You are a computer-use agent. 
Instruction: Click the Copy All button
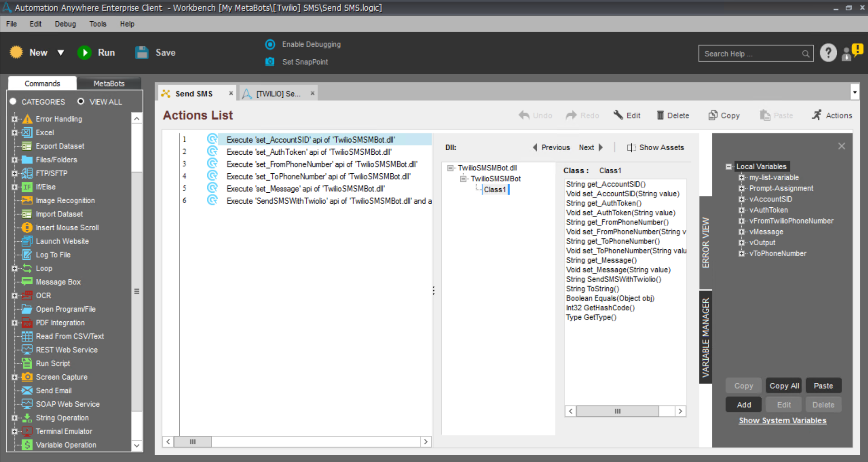pos(784,386)
